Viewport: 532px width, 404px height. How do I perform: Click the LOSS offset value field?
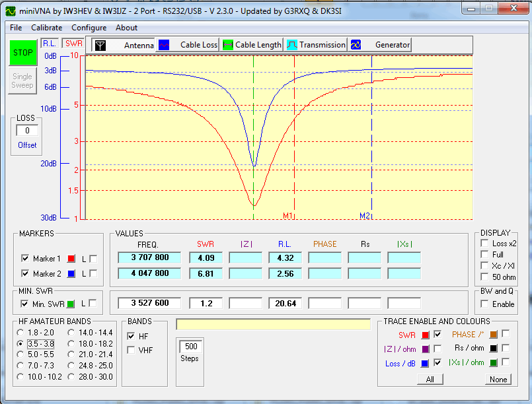[x=27, y=131]
